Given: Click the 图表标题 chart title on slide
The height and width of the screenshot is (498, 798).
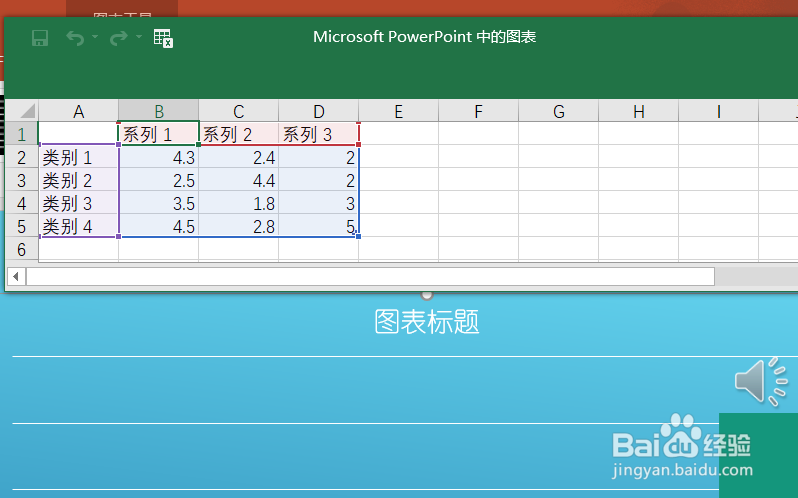Looking at the screenshot, I should pyautogui.click(x=427, y=321).
